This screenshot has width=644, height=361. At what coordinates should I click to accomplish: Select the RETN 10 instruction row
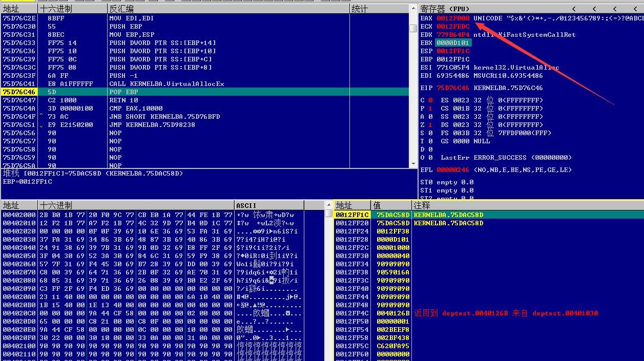coord(205,100)
